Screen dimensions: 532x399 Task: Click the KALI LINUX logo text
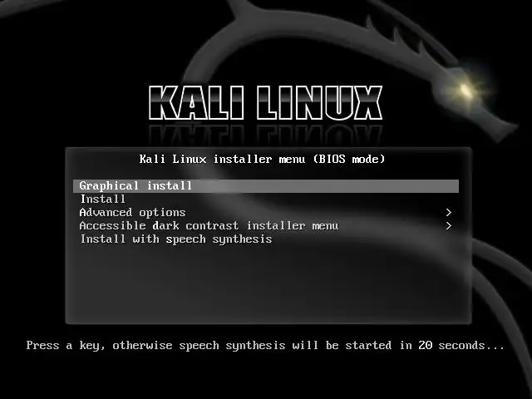(x=266, y=103)
